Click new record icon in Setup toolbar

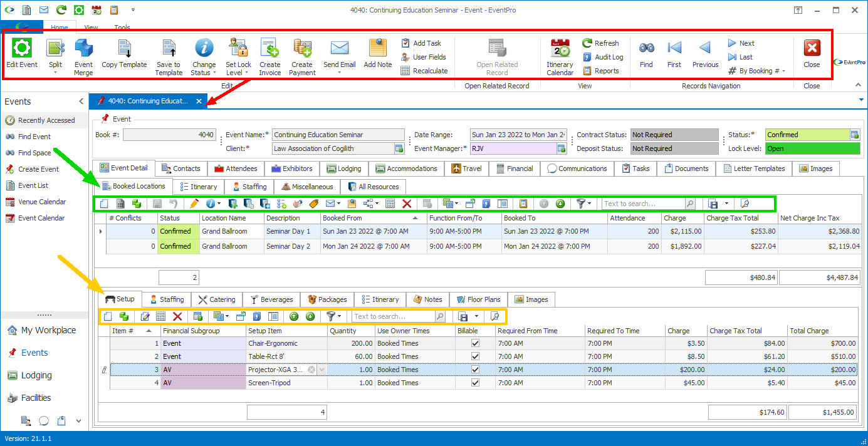tap(108, 316)
